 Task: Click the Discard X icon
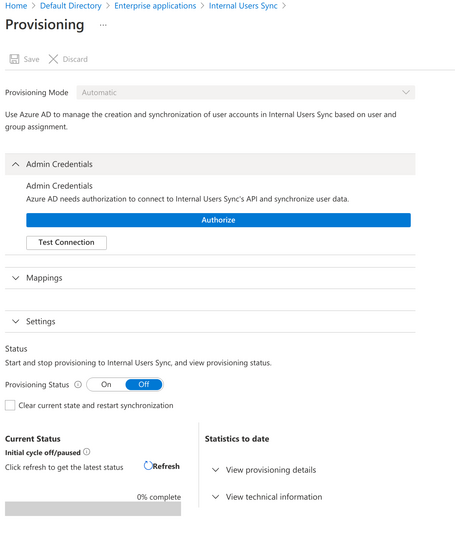[x=53, y=59]
